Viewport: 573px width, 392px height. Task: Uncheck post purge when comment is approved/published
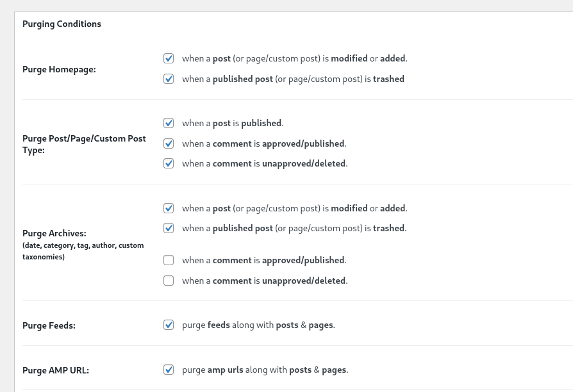pos(169,143)
